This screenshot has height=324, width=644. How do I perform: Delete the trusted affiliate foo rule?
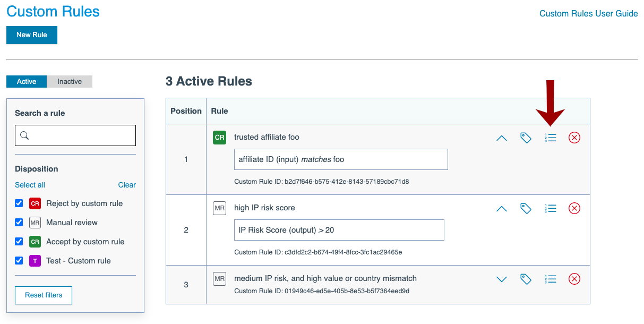(574, 138)
